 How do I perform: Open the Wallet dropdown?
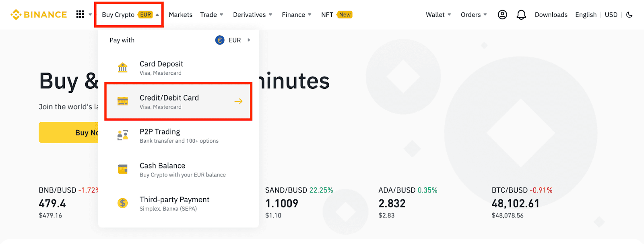coord(438,15)
